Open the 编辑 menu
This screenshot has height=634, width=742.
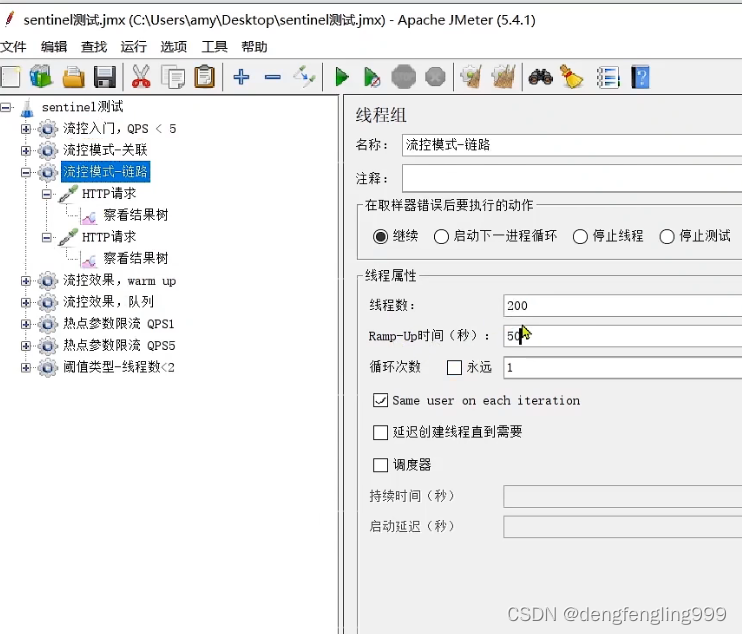(53, 46)
